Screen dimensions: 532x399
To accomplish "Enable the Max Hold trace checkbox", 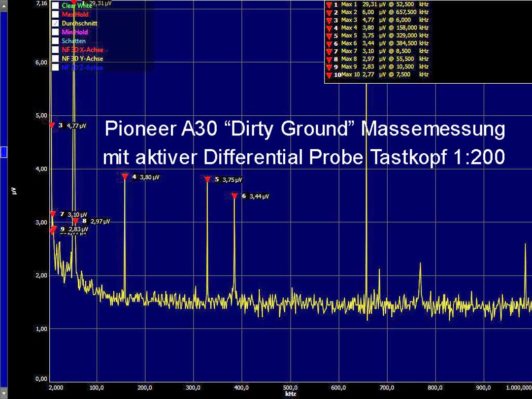I will click(x=55, y=14).
